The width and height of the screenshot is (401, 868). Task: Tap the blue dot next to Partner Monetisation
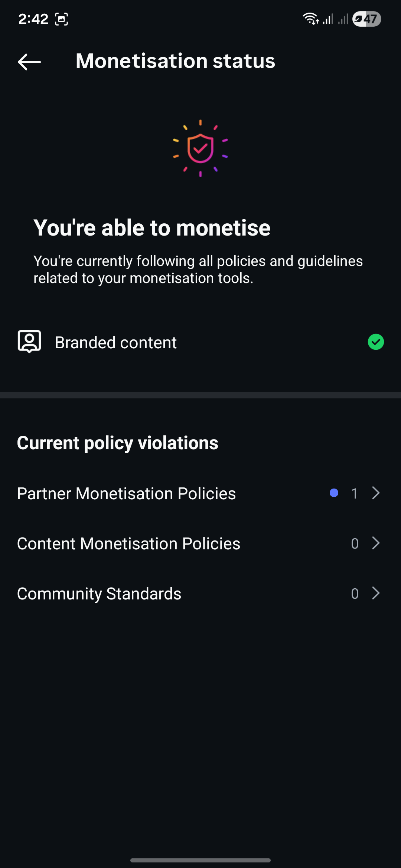(x=334, y=493)
